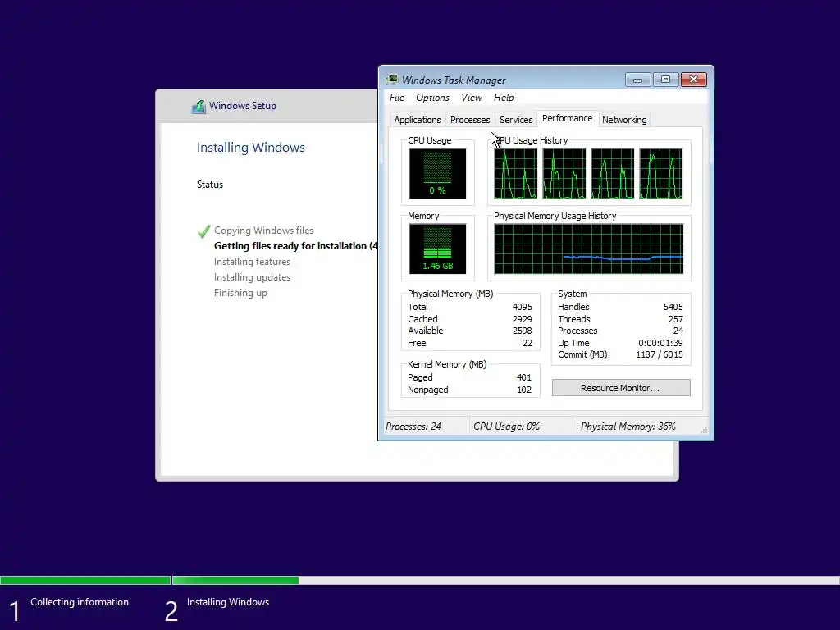Click the Available memory value 2598
This screenshot has width=840, height=630.
(x=522, y=331)
